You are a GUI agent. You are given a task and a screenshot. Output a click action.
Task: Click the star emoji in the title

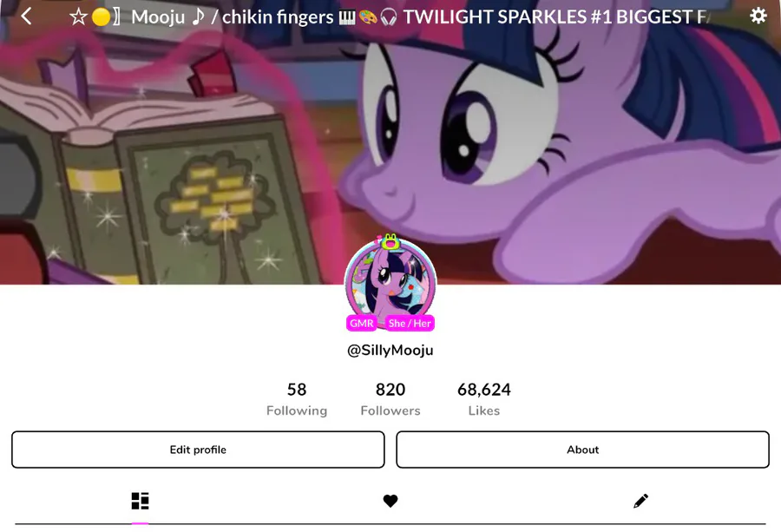point(78,17)
